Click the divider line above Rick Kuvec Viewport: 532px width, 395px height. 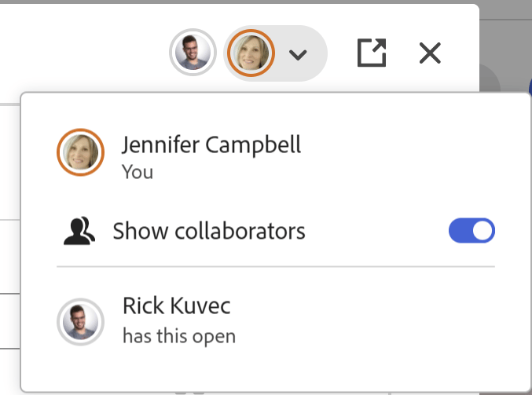tap(275, 267)
